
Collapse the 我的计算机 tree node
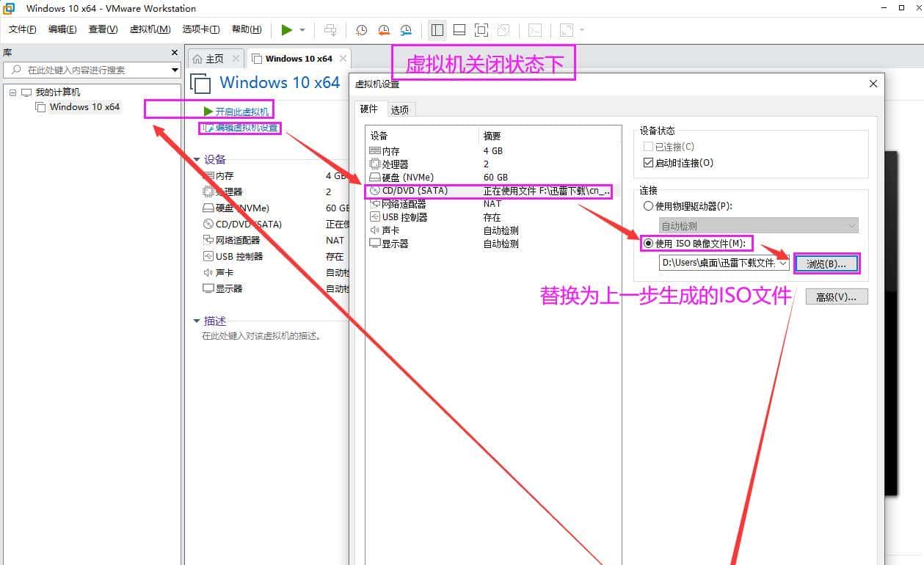tap(12, 92)
